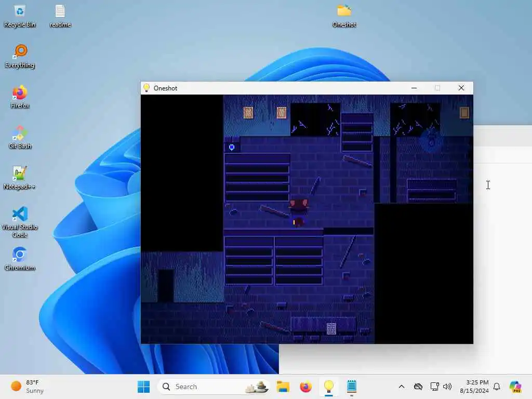The height and width of the screenshot is (399, 532).
Task: Open the 83°F Sunny weather widget
Action: [28, 387]
